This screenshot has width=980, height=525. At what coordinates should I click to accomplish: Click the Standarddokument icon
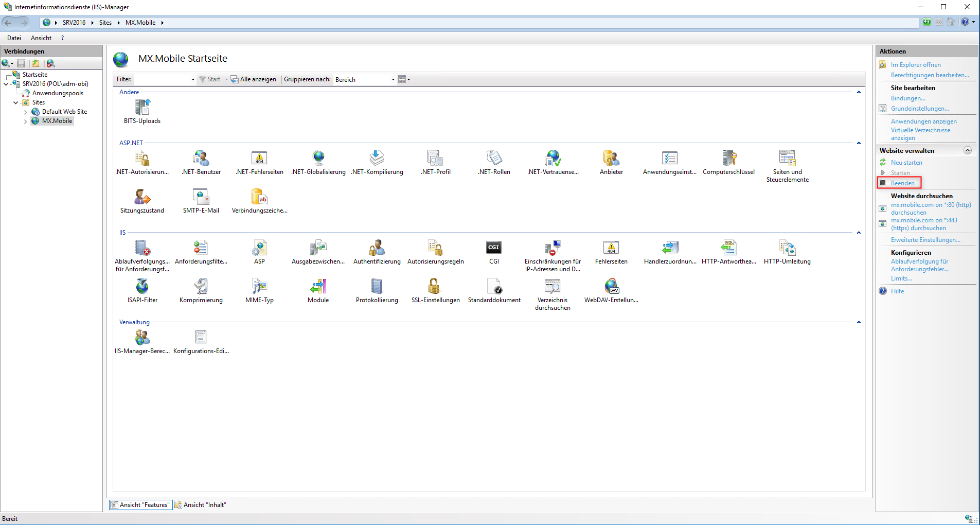494,287
